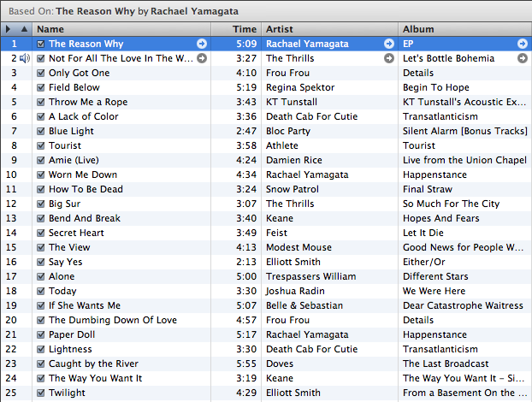Click artist Snow Patrol

click(x=293, y=189)
